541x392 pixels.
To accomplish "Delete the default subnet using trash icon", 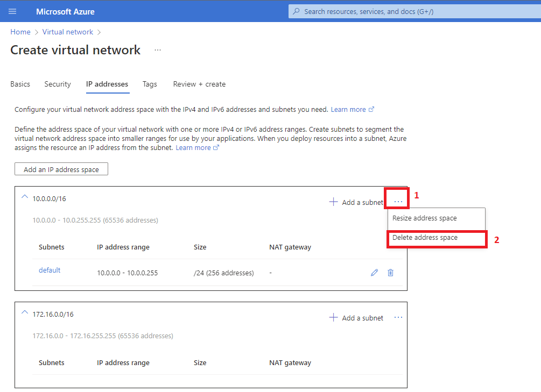I will tap(390, 273).
